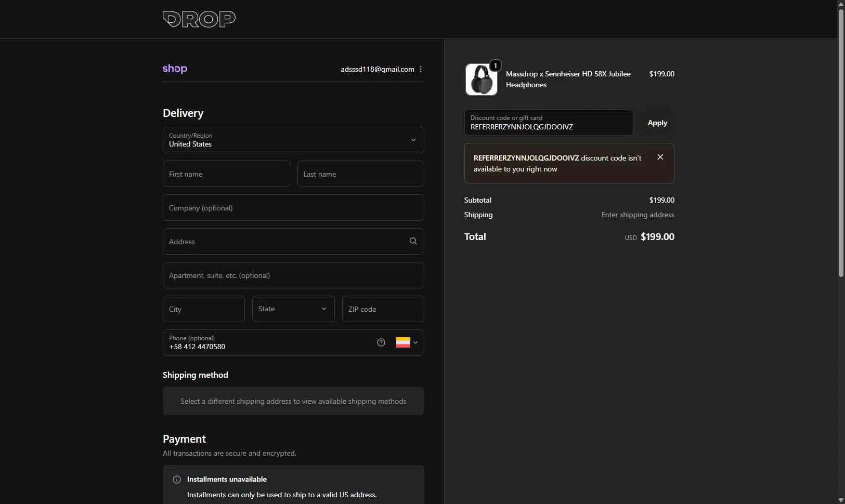Click the headphones product thumbnail
845x504 pixels.
click(x=481, y=79)
